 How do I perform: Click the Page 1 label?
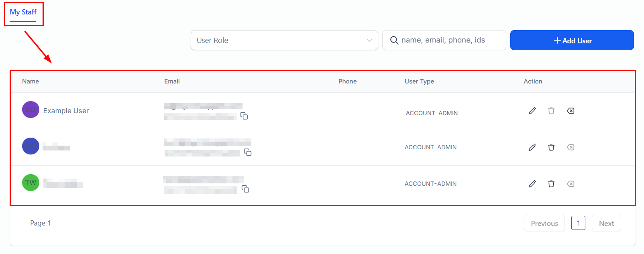41,223
